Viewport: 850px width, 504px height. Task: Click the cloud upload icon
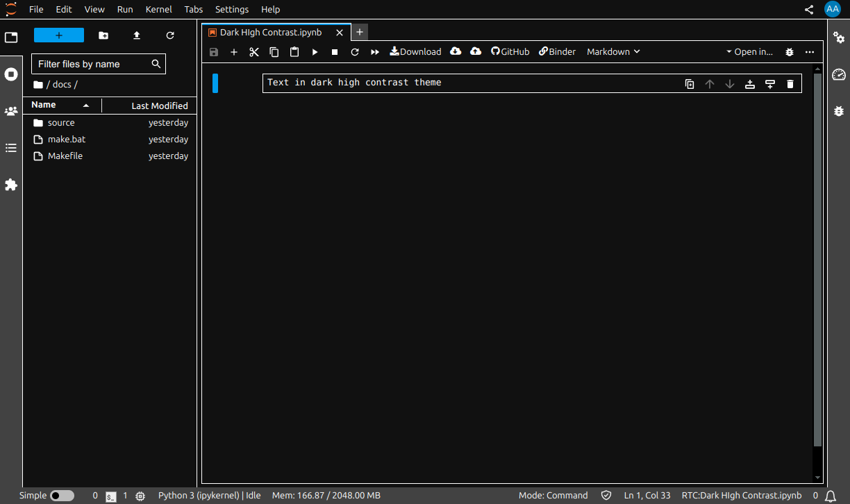pyautogui.click(x=476, y=51)
